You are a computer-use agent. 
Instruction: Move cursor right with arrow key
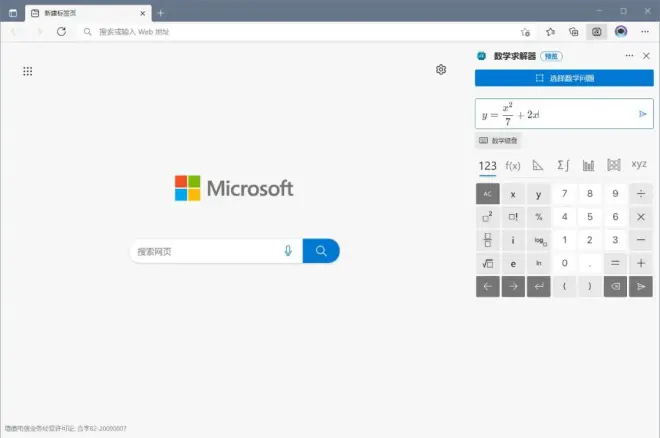[x=513, y=287]
